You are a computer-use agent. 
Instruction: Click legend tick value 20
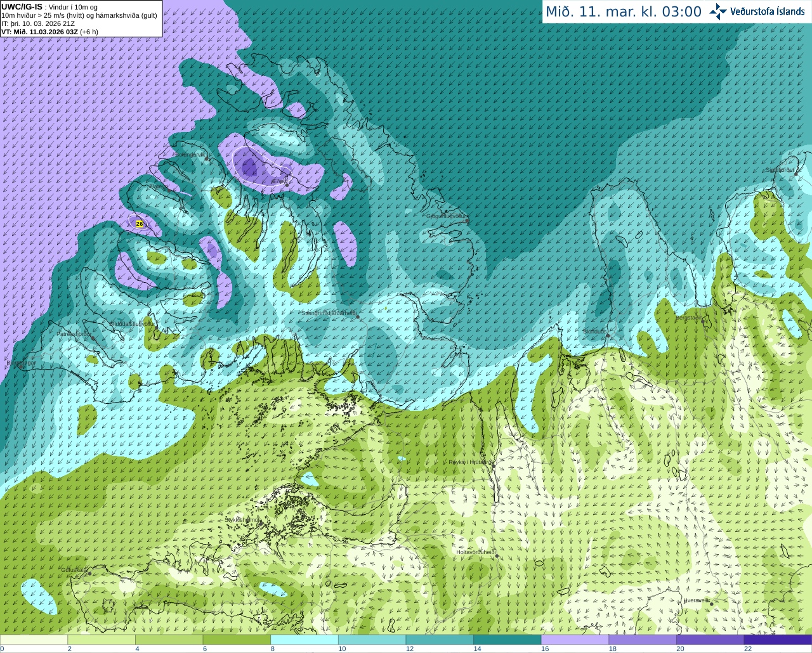pyautogui.click(x=680, y=649)
